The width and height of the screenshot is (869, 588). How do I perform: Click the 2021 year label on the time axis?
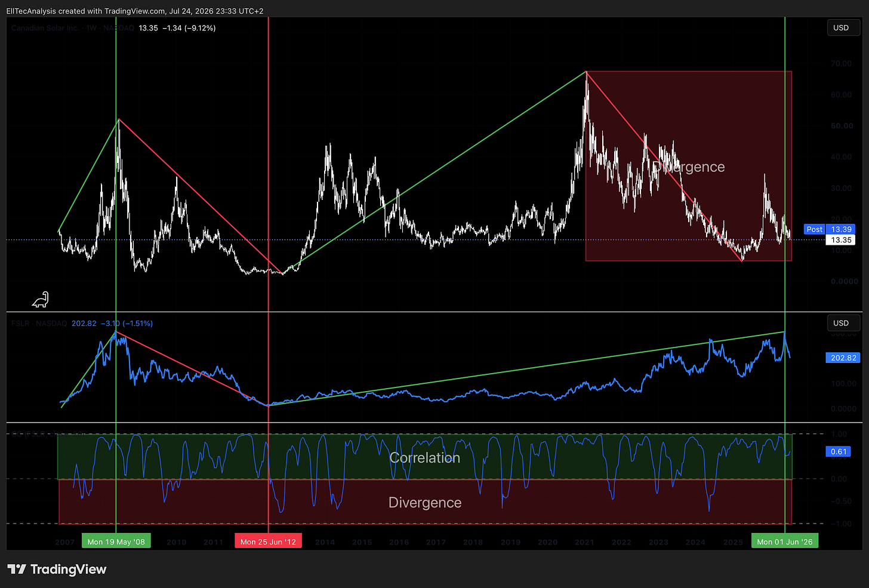click(x=585, y=542)
